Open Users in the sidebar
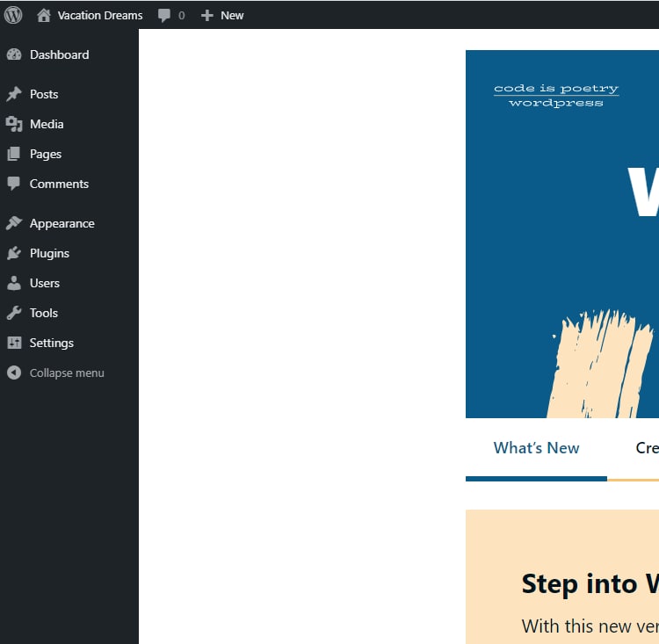 tap(44, 283)
